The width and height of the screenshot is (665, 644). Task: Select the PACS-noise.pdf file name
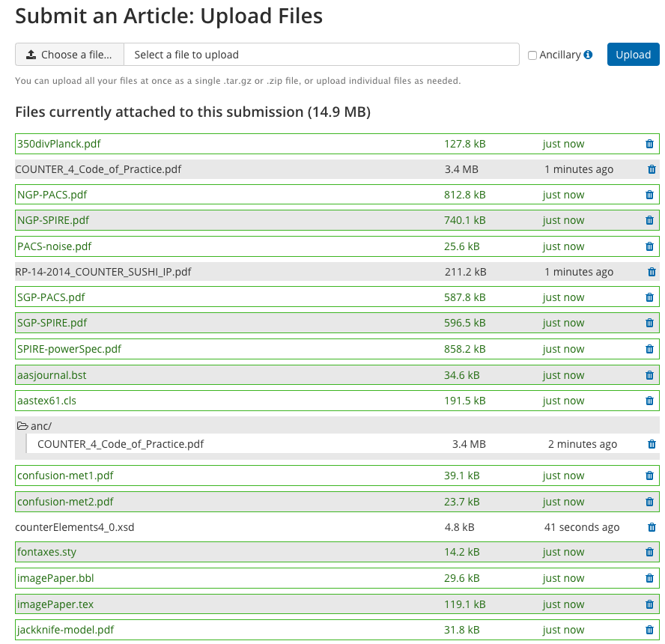(x=54, y=246)
